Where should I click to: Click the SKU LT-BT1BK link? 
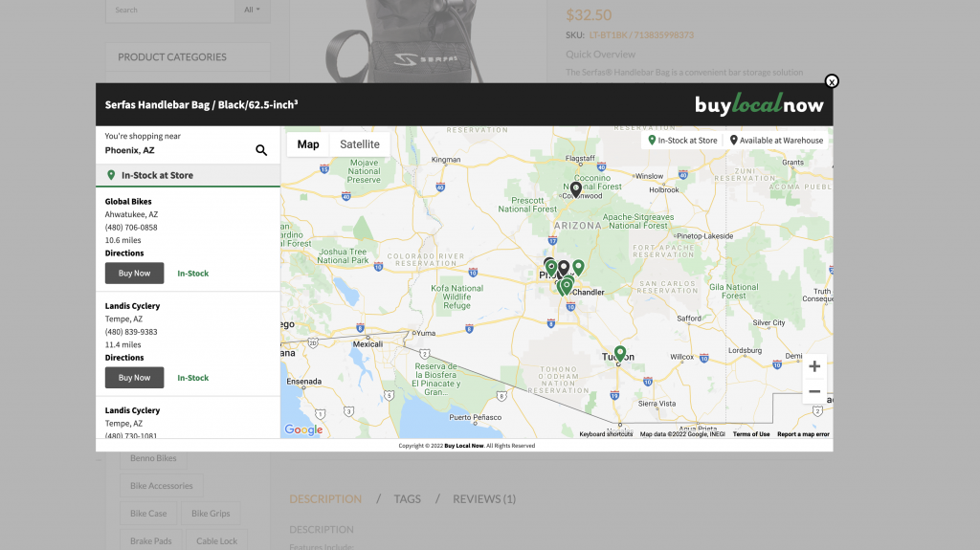pos(641,35)
